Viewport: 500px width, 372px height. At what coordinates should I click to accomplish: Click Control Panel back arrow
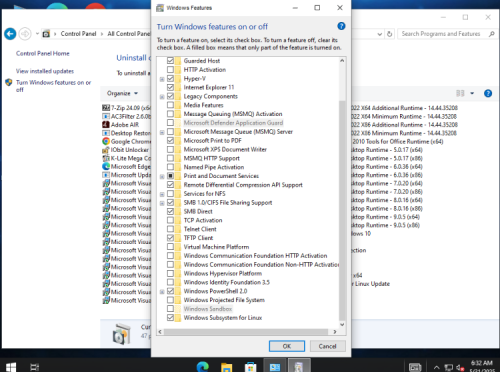(x=10, y=34)
